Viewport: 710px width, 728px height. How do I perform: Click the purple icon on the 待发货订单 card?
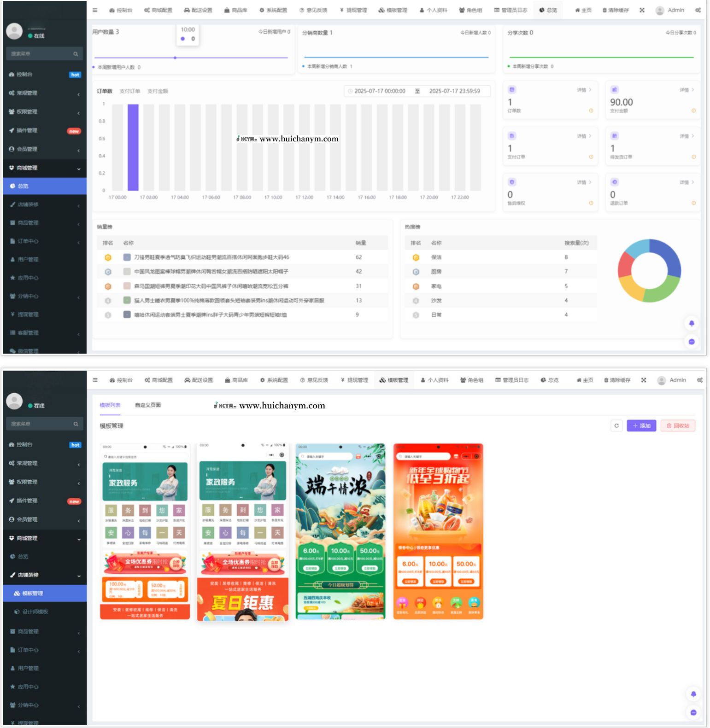(614, 136)
